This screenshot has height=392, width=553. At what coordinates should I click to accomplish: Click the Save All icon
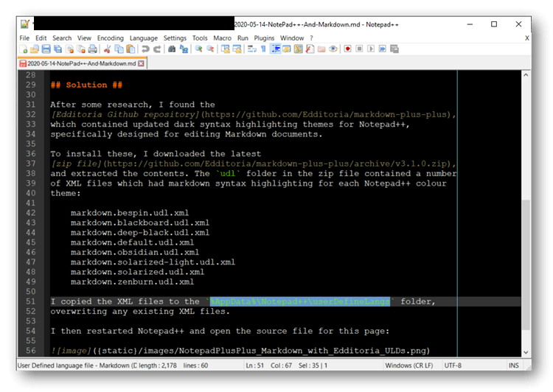click(58, 49)
